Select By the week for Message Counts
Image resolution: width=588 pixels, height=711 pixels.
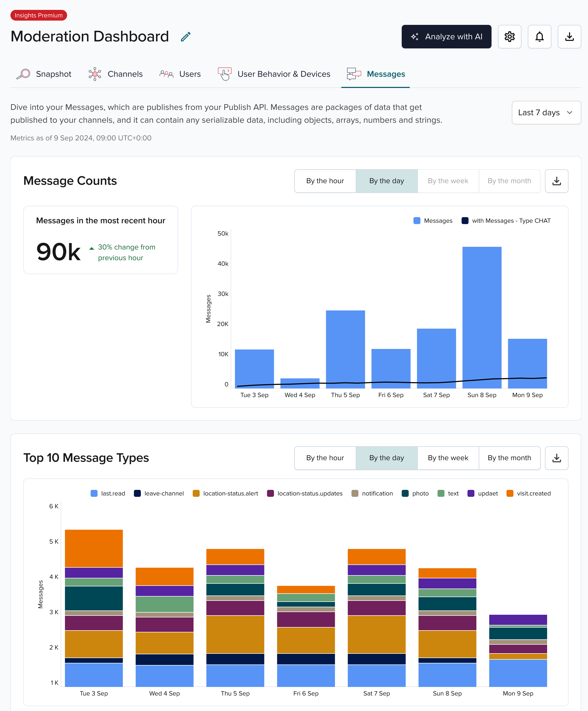click(448, 181)
